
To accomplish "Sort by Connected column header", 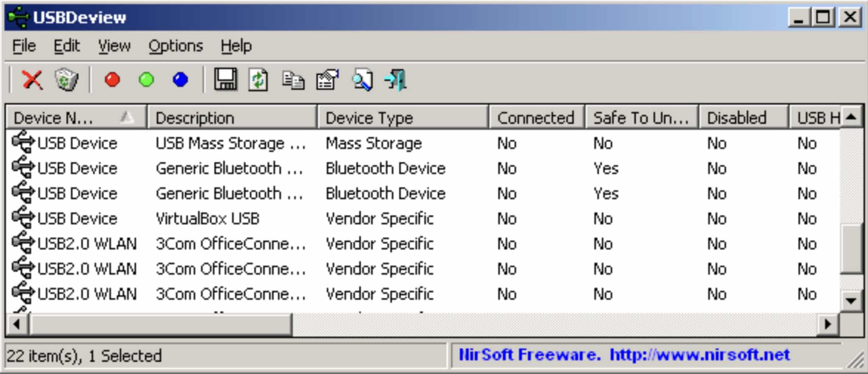I will 536,118.
